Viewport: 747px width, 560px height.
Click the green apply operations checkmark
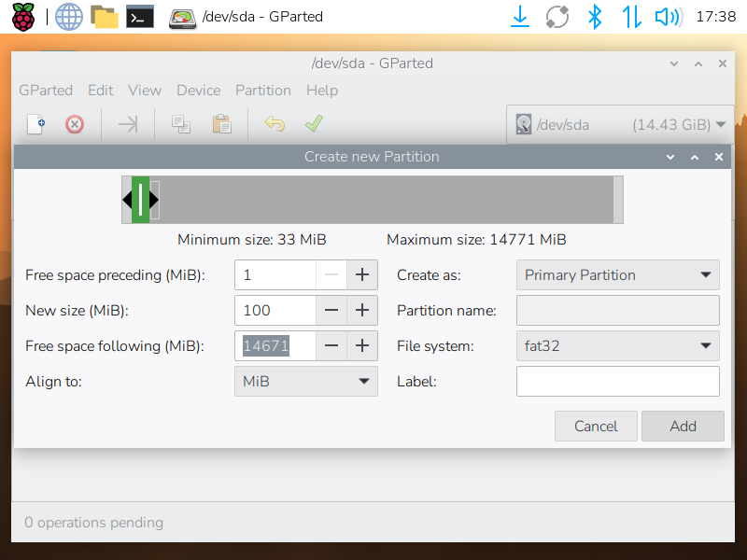coord(314,124)
